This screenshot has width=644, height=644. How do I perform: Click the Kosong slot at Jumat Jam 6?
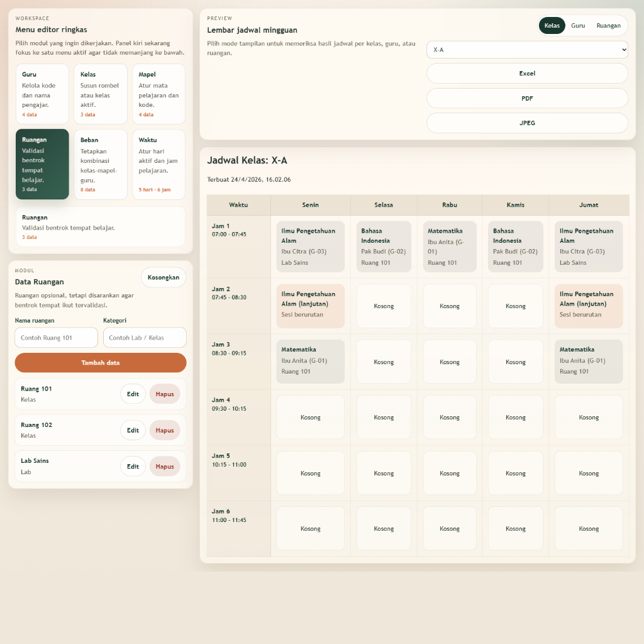pos(589,528)
